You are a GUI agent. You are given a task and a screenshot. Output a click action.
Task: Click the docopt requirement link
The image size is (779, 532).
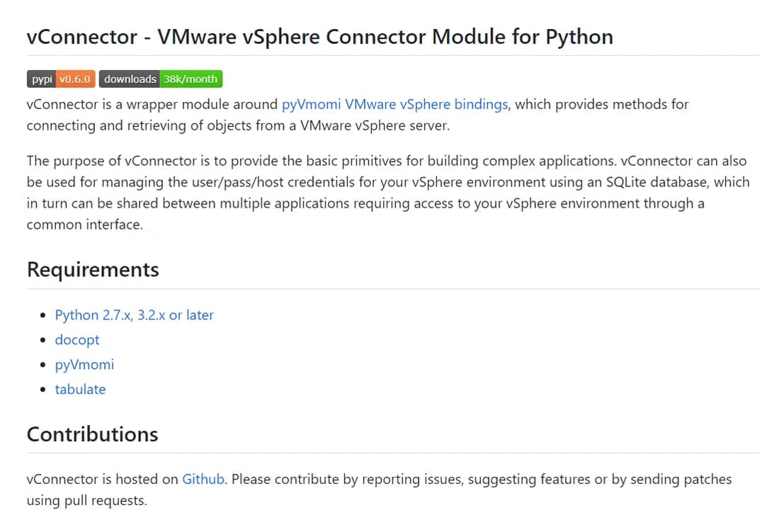click(76, 340)
